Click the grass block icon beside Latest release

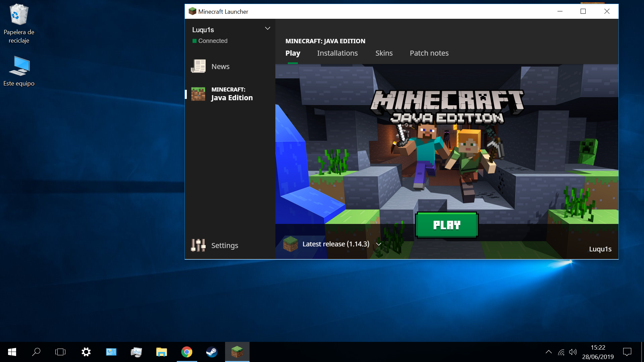(290, 244)
